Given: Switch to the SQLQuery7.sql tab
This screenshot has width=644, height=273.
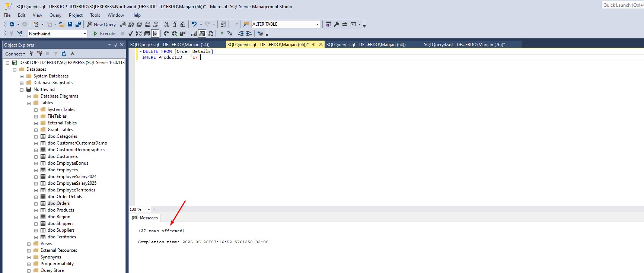Looking at the screenshot, I should coord(170,44).
